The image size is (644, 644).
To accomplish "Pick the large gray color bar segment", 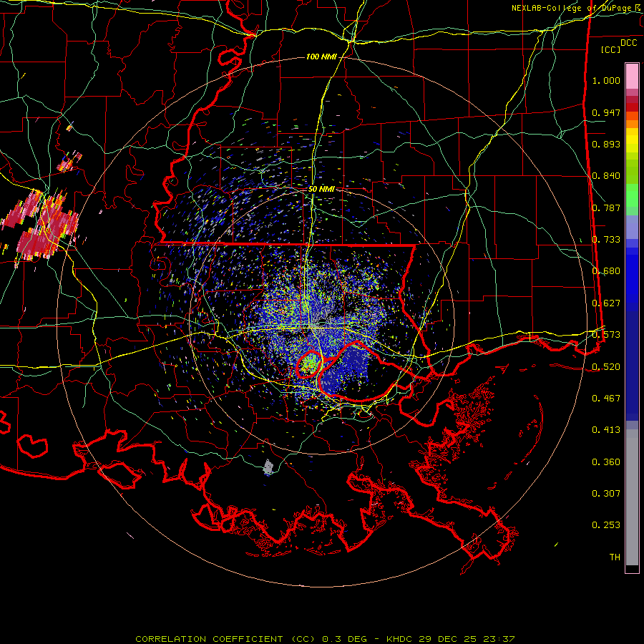I will pyautogui.click(x=632, y=497).
